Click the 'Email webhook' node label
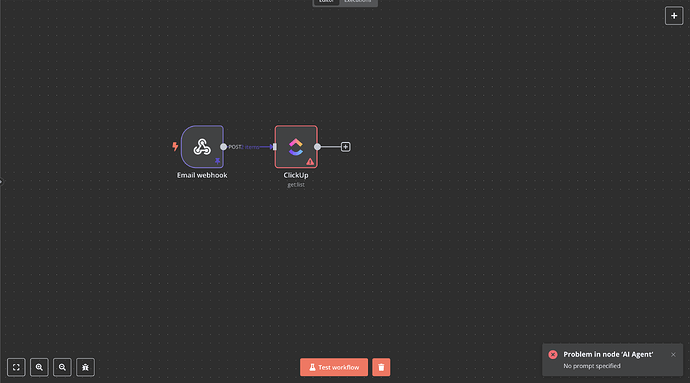 point(202,175)
